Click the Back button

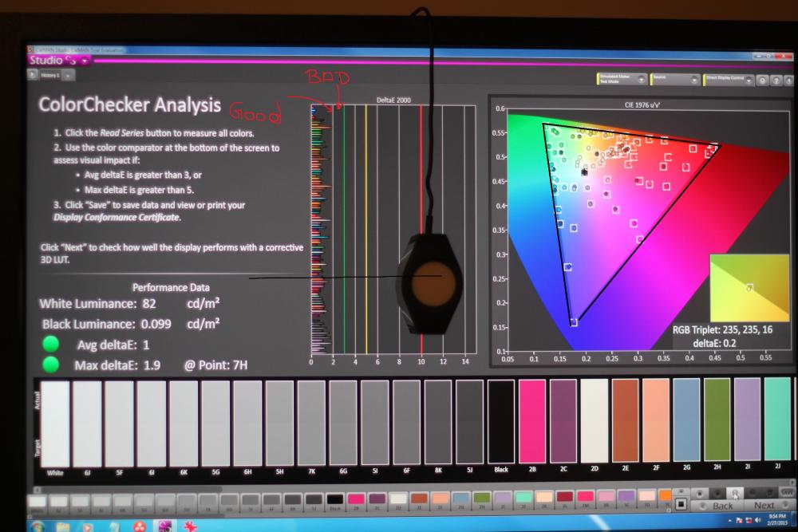pos(722,506)
